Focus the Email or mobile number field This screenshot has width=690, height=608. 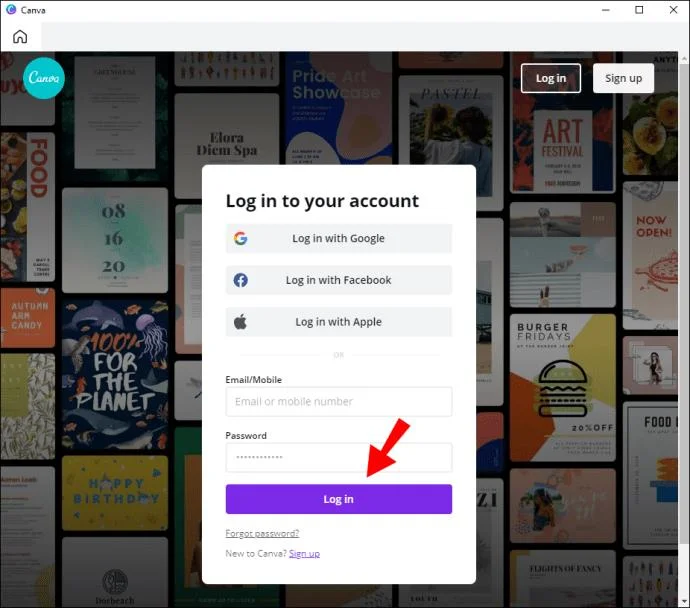[x=338, y=402]
